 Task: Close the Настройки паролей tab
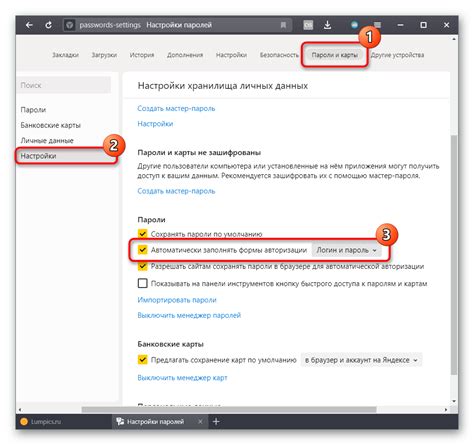coord(200,422)
